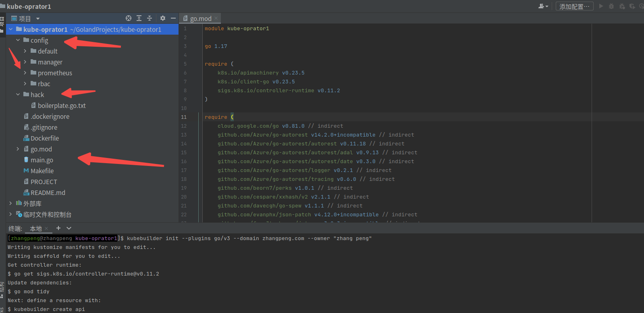Collapse the kube-oprator1 root chevron
The width and height of the screenshot is (644, 313).
(x=11, y=29)
